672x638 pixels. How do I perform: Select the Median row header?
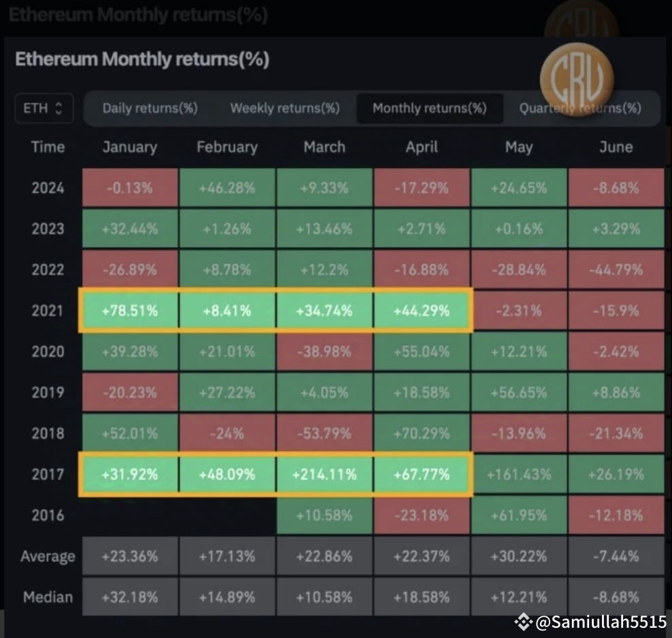coord(47,597)
